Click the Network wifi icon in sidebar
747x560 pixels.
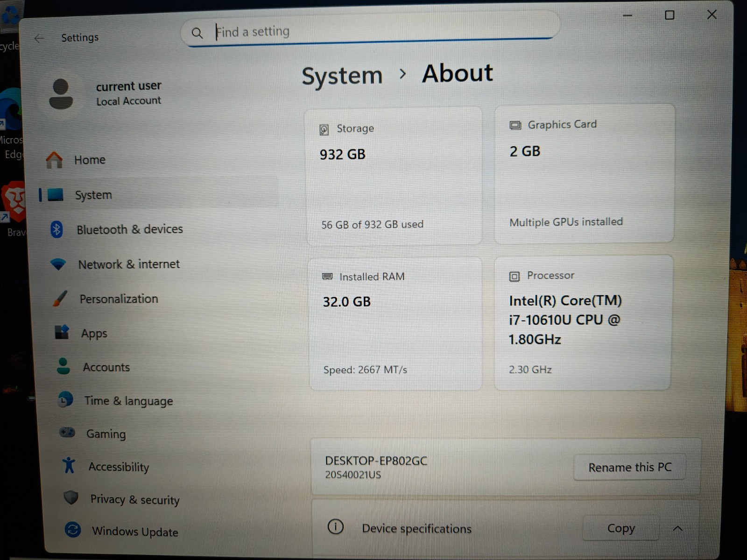click(x=58, y=264)
